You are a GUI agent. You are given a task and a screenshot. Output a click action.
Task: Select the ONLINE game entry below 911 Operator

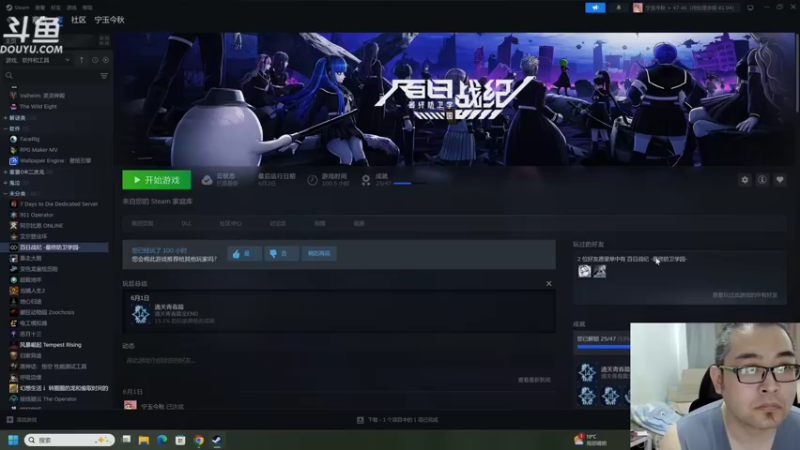[x=41, y=226]
